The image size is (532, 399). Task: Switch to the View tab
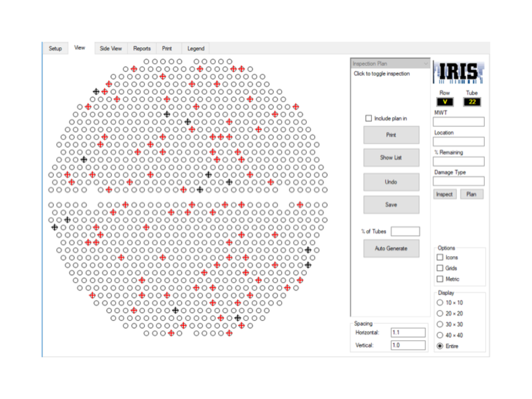(x=80, y=48)
